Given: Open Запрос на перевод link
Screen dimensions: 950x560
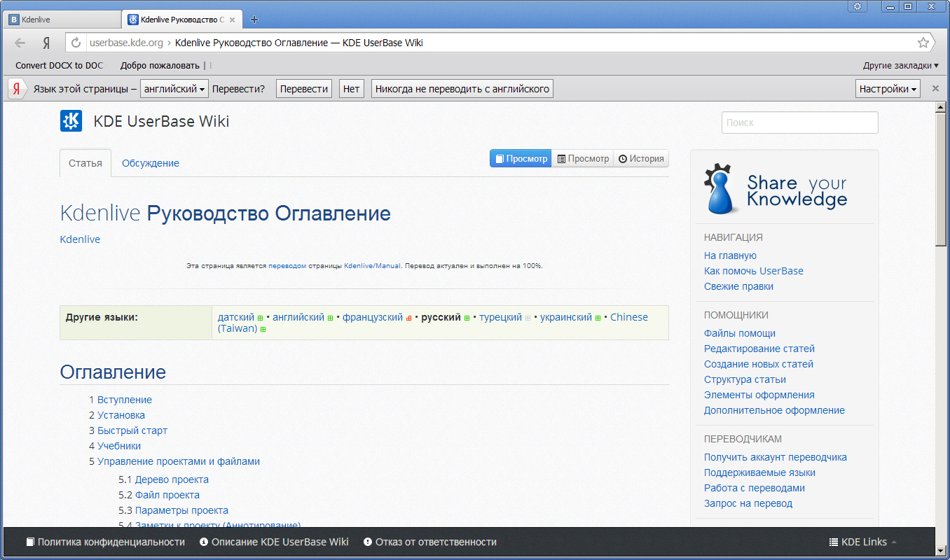Looking at the screenshot, I should coord(748,503).
